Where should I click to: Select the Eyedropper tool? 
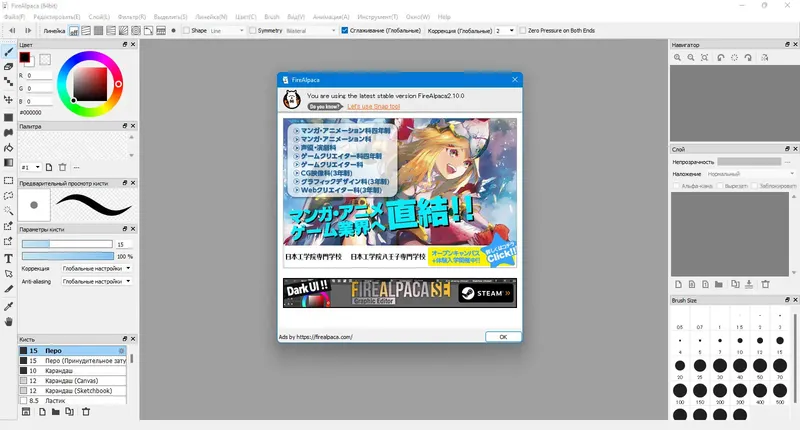click(9, 306)
